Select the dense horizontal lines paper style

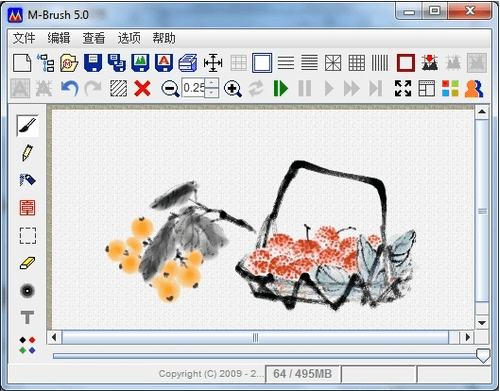pyautogui.click(x=309, y=63)
